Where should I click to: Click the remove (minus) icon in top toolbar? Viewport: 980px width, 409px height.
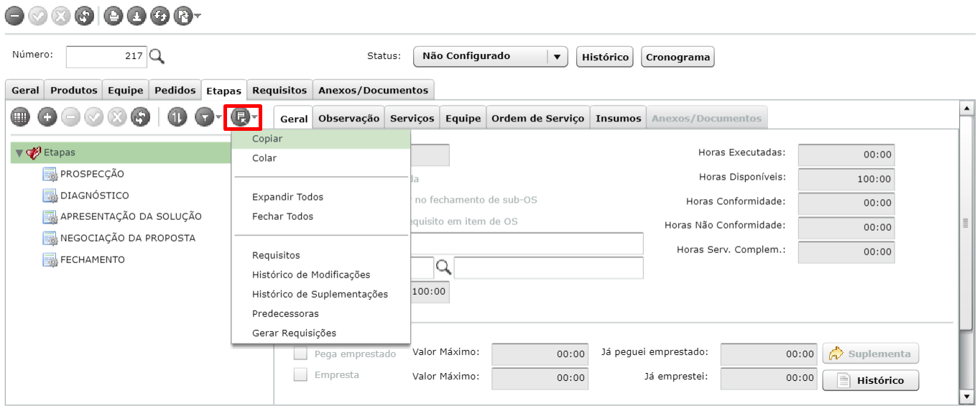(14, 16)
